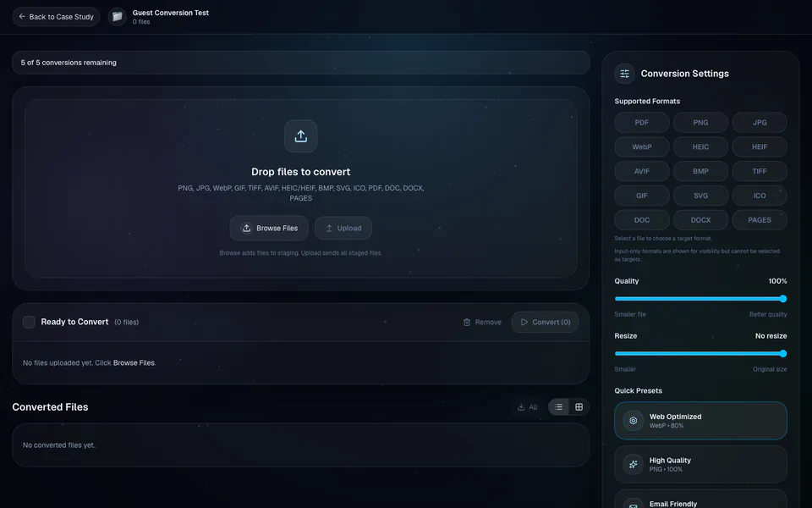
Task: Click the sliders icon next to Conversion Settings
Action: pos(624,74)
